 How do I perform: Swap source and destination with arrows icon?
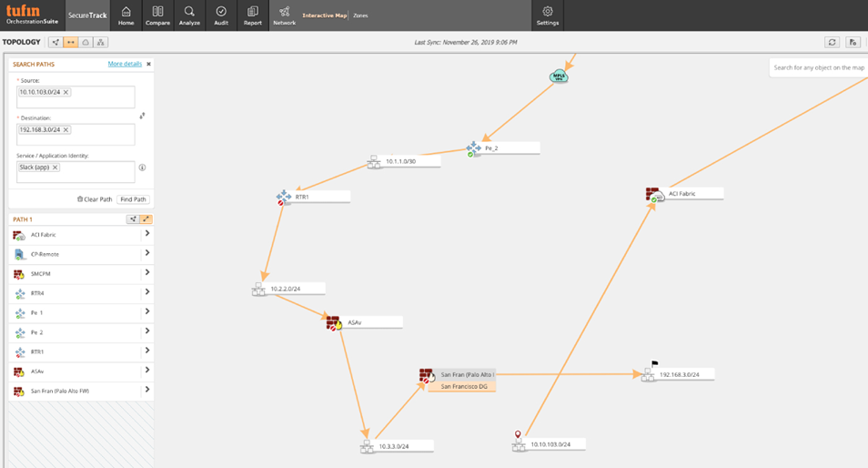coord(142,116)
